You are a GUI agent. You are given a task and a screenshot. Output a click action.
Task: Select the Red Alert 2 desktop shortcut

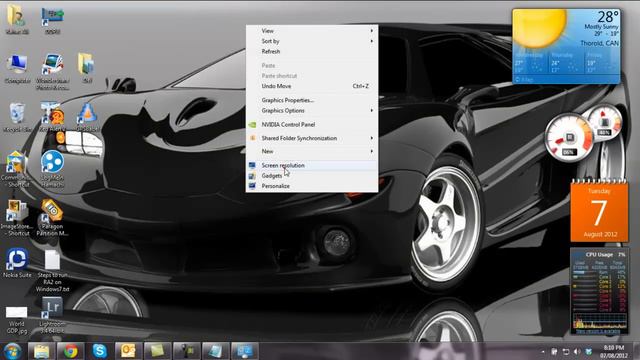pos(52,117)
